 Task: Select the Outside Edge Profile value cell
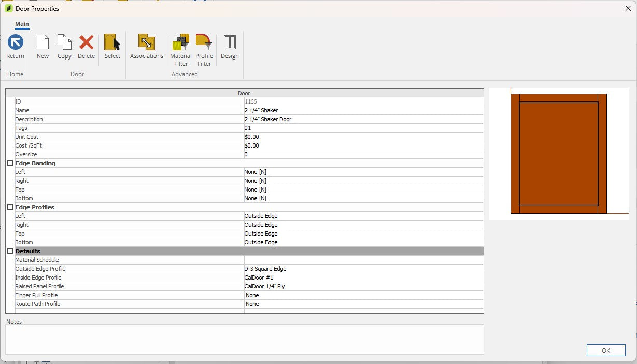coord(363,269)
